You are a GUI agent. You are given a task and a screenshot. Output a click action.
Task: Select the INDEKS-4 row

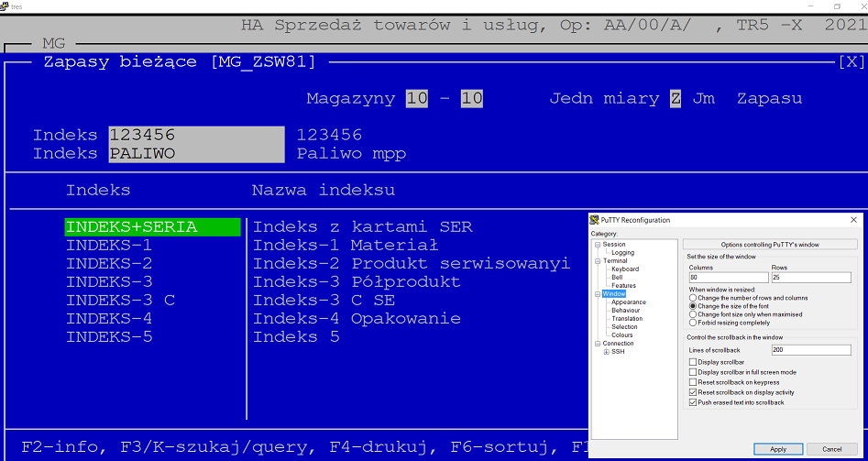pyautogui.click(x=109, y=319)
